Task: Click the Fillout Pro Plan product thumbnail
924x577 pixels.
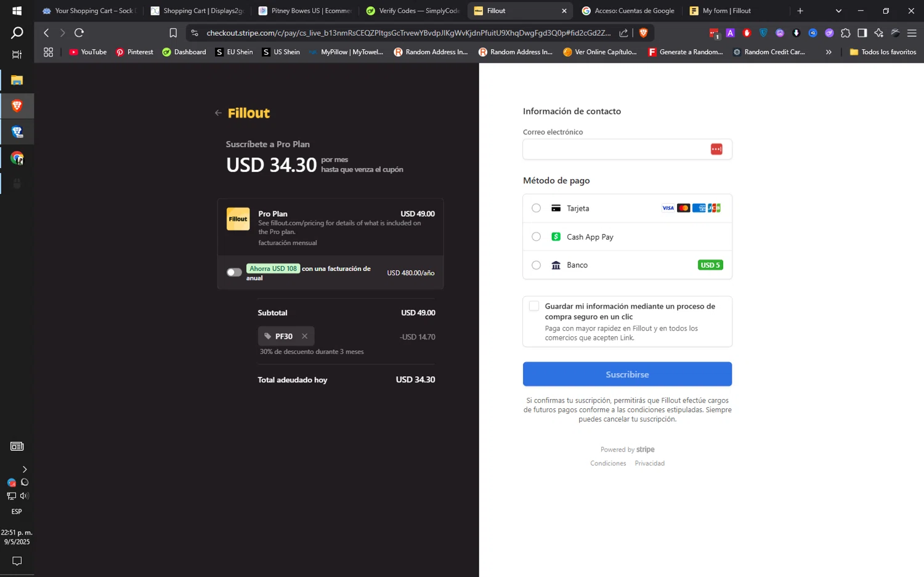Action: 238,219
